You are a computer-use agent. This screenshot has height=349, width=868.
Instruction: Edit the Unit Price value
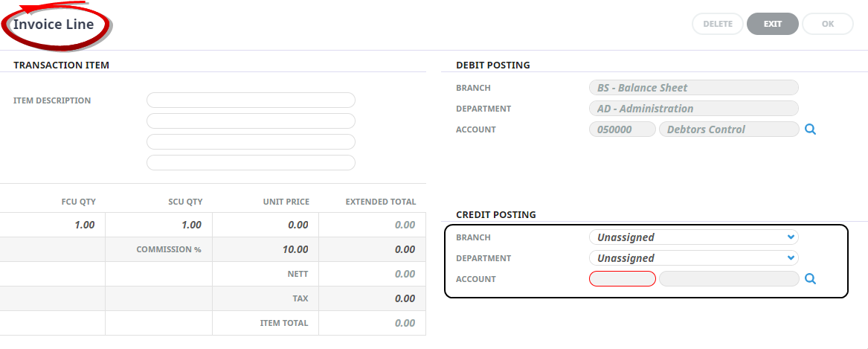266,225
